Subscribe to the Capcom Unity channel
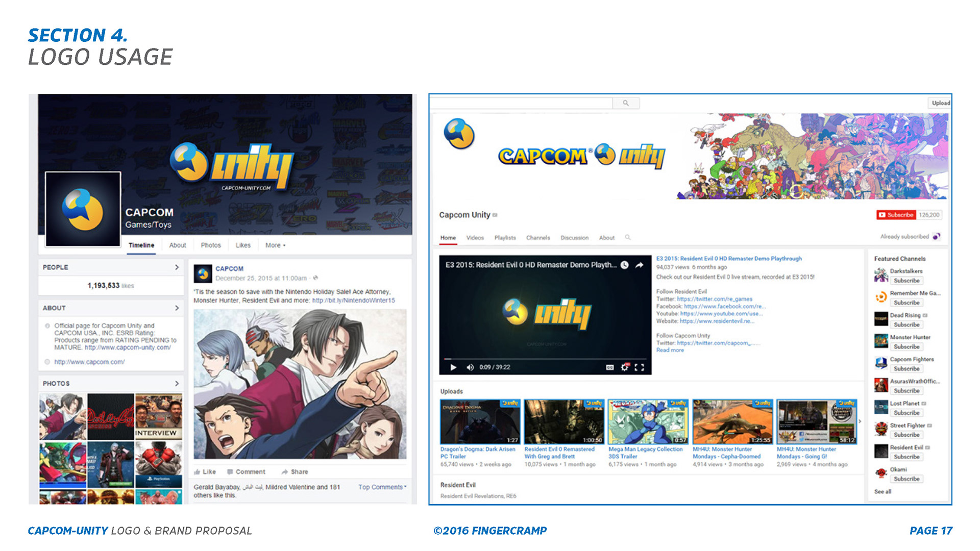980x551 pixels. [x=896, y=215]
